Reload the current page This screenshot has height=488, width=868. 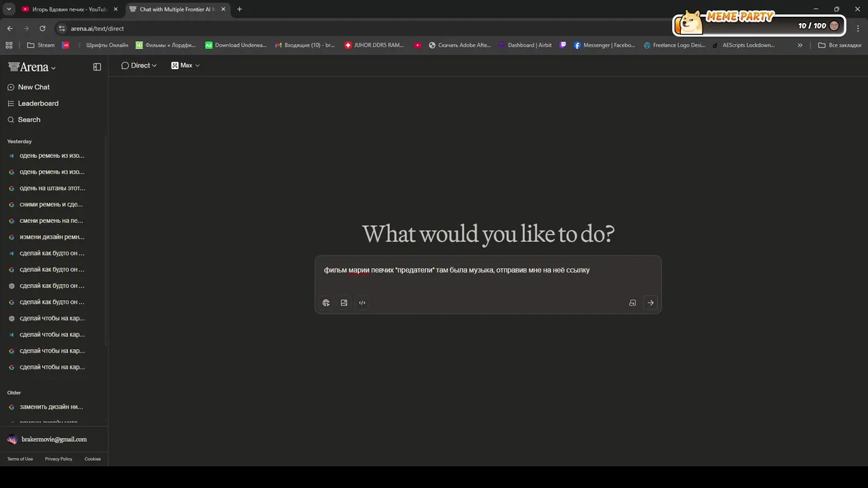click(x=42, y=28)
